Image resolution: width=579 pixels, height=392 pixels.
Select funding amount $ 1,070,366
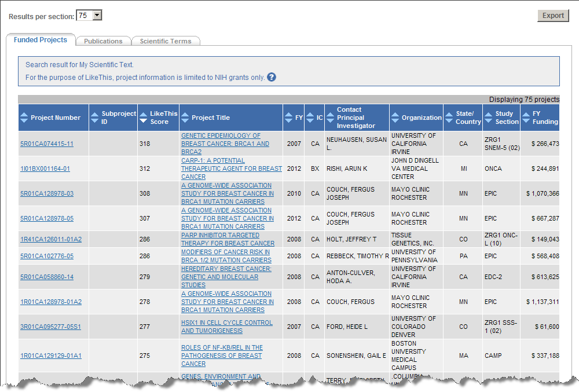coord(543,193)
